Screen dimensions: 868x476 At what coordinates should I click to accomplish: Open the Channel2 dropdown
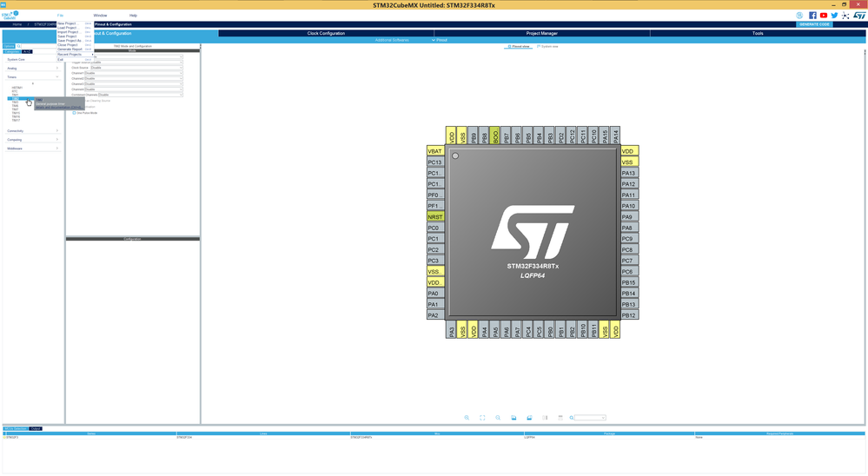[134, 78]
